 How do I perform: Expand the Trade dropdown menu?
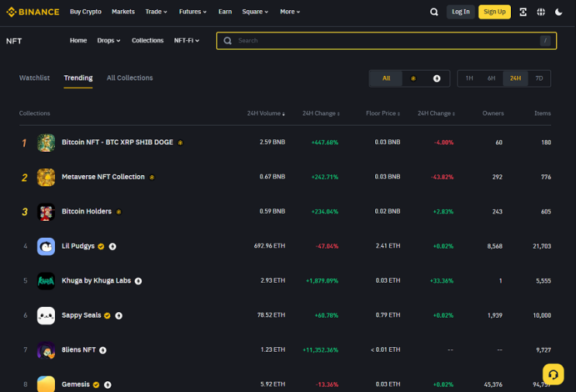coord(156,12)
